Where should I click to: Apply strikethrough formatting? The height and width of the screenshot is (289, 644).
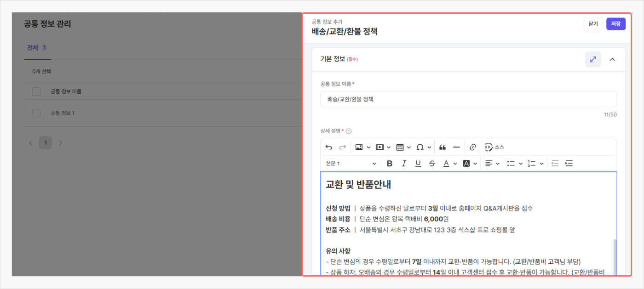pyautogui.click(x=432, y=164)
